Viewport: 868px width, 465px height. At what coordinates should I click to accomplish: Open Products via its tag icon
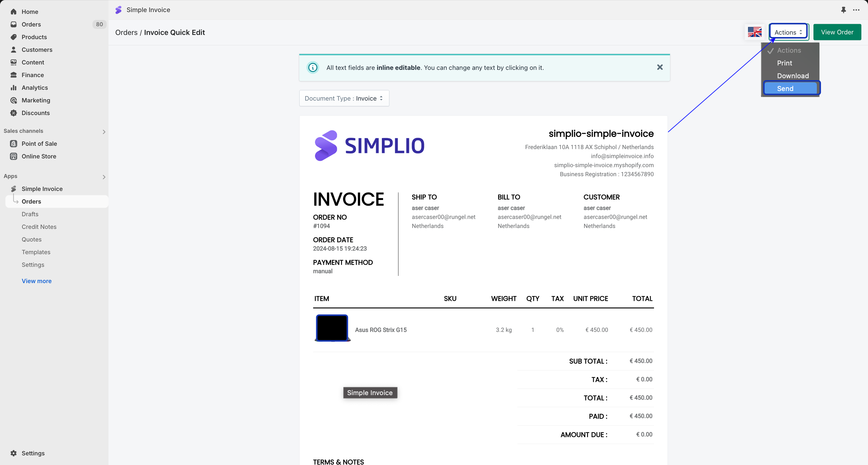[x=14, y=37]
